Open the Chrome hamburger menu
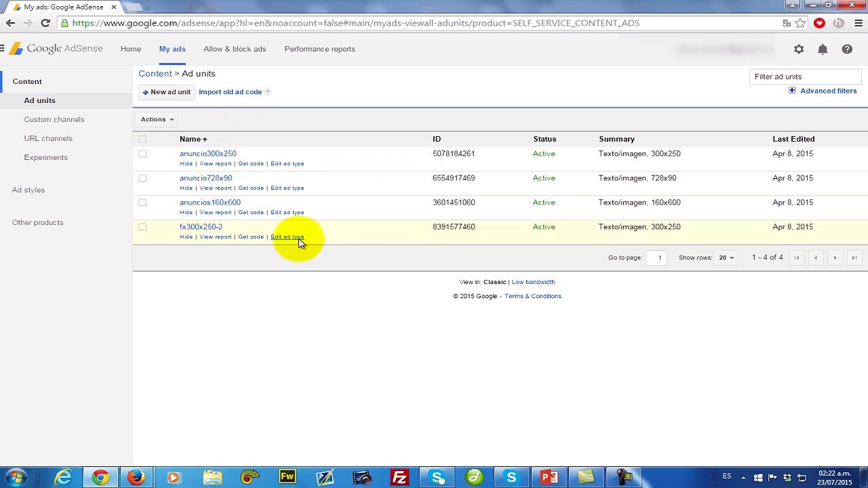 858,23
